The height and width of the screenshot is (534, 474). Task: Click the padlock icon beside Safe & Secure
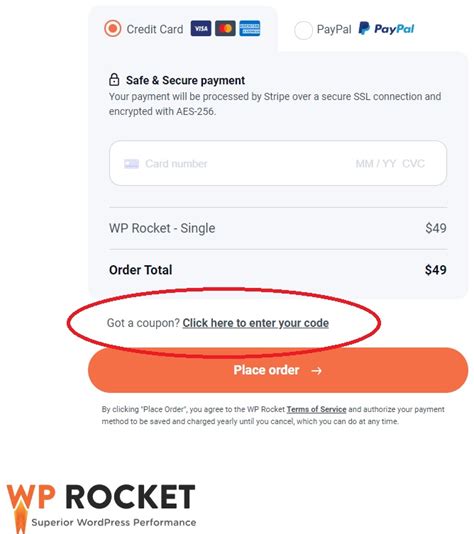[x=114, y=80]
